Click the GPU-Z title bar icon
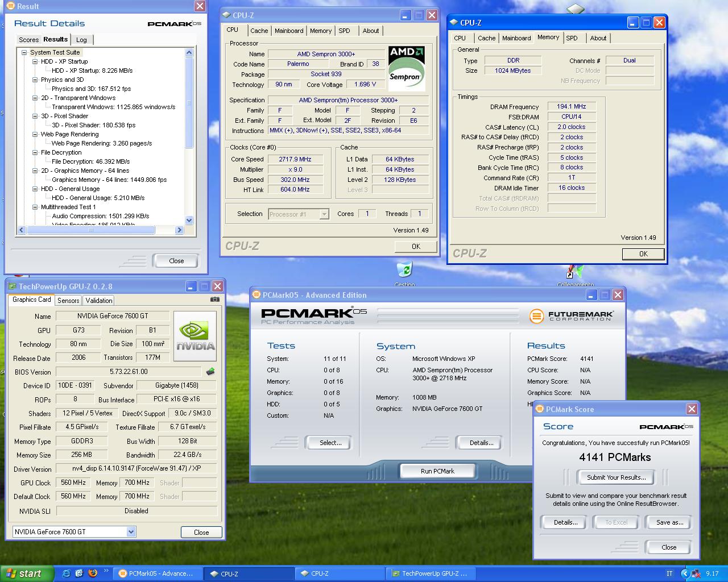Screen dimensions: 728x582 13,286
